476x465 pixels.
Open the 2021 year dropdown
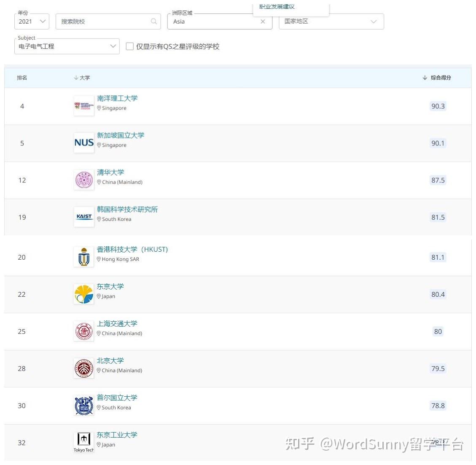[32, 22]
